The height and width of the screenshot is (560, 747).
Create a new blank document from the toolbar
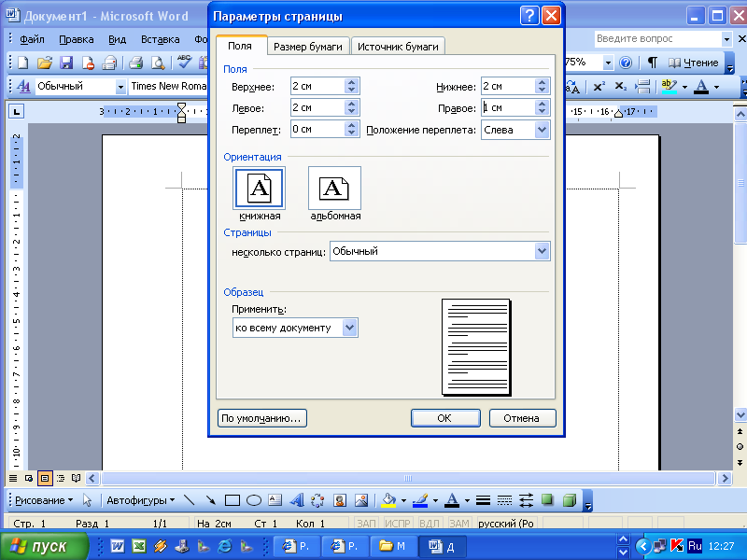(x=22, y=63)
